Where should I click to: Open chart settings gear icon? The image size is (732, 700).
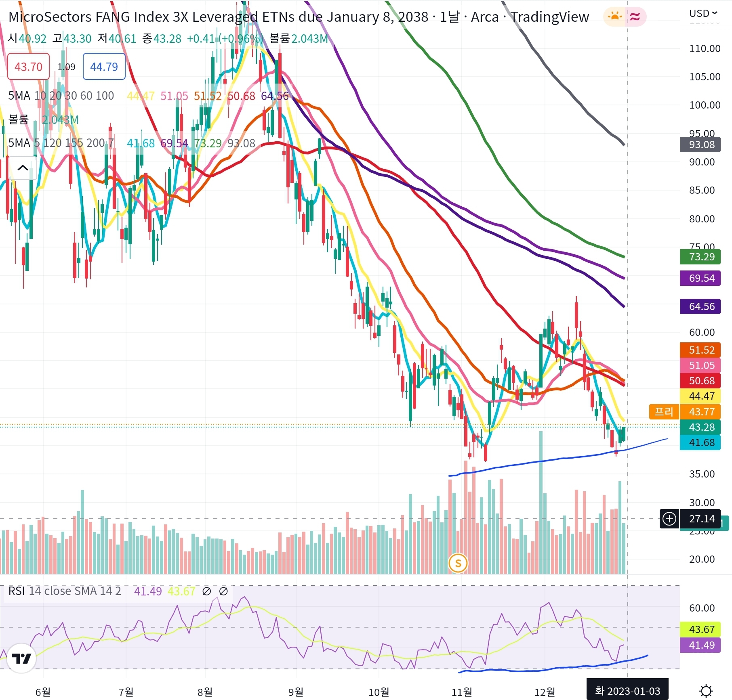706,691
